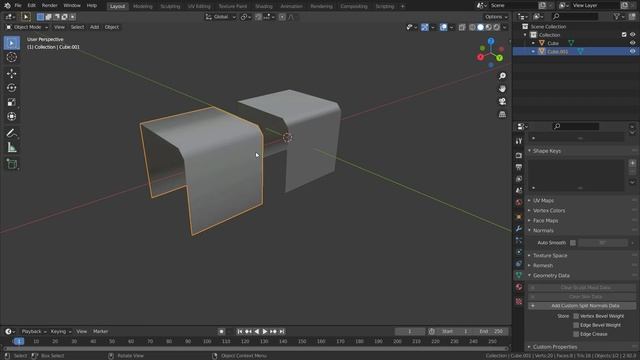
Task: Activate the Select Box tool
Action: [11, 43]
